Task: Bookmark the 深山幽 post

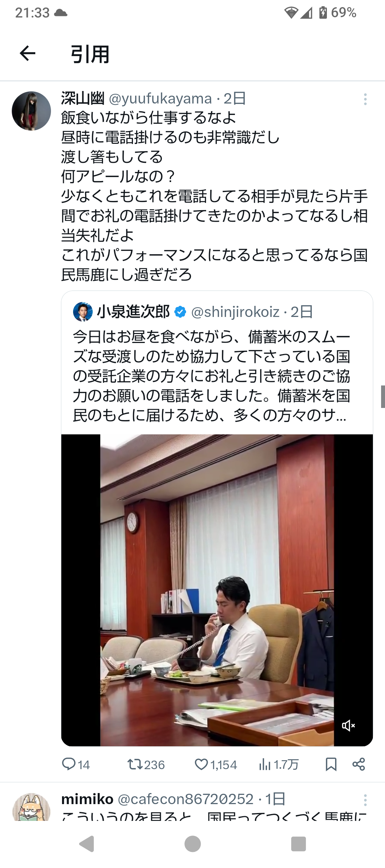Action: pos(331,764)
